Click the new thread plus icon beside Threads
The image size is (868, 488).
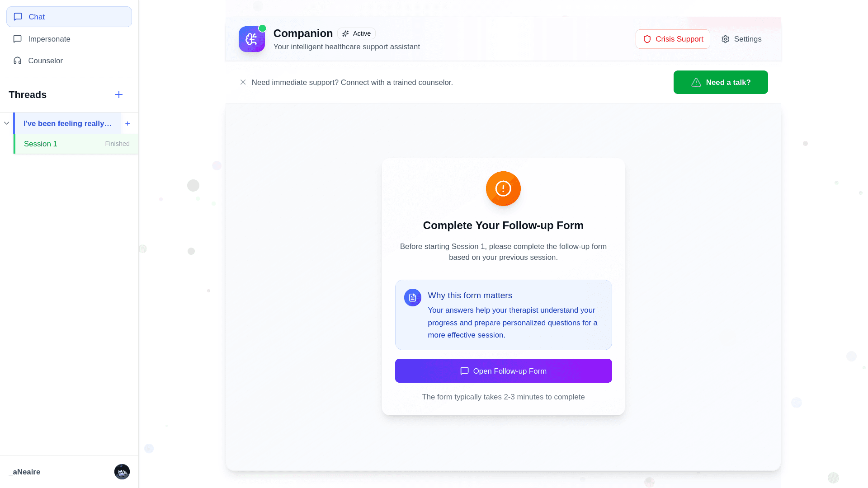point(119,94)
